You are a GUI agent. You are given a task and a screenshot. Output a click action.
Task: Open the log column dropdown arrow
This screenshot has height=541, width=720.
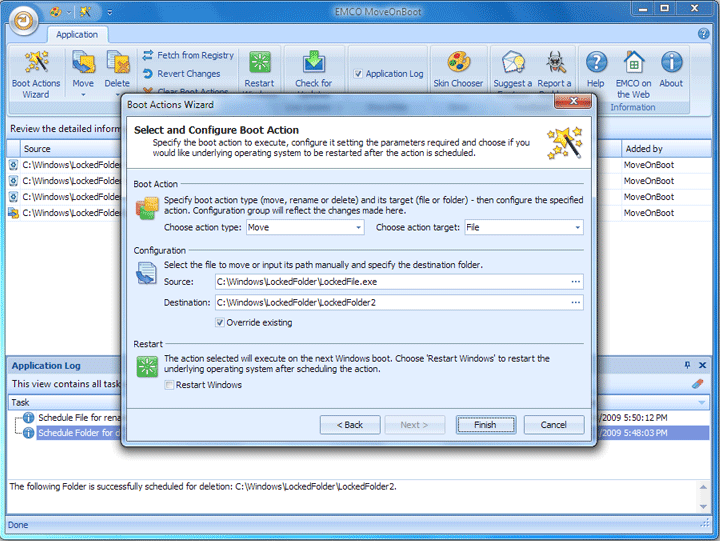[x=702, y=403]
